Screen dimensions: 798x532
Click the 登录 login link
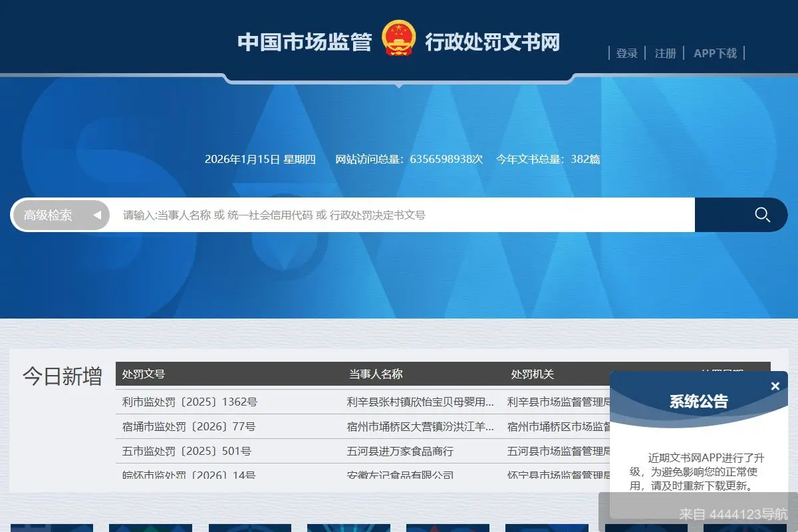point(626,53)
